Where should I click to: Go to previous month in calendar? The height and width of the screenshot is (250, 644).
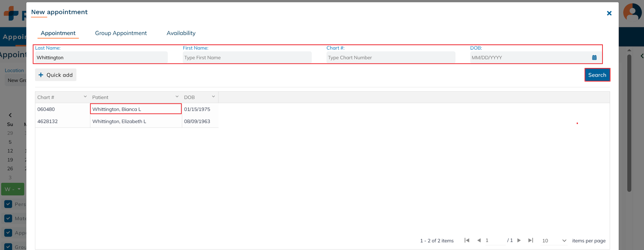click(x=10, y=115)
